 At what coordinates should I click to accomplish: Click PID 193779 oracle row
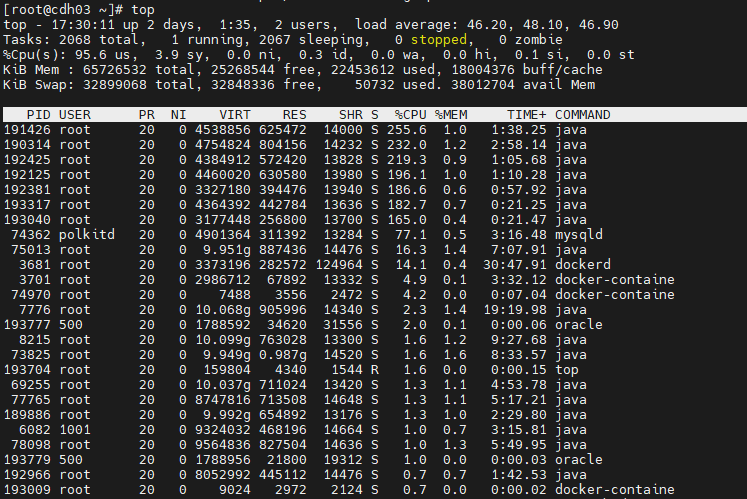click(27, 460)
